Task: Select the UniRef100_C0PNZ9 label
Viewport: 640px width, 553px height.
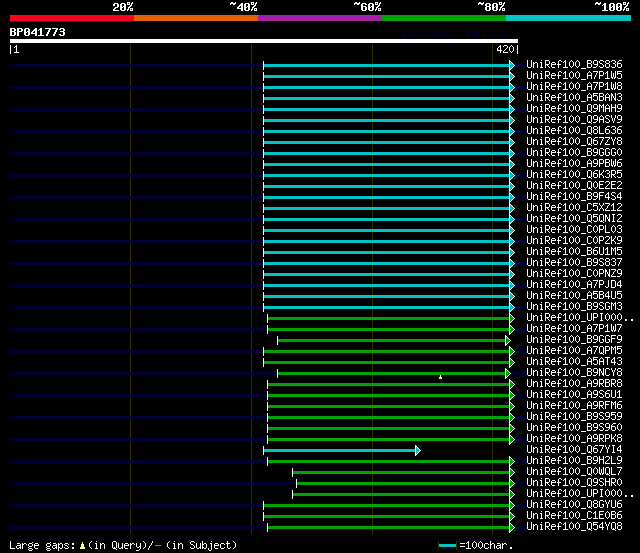Action: (574, 274)
